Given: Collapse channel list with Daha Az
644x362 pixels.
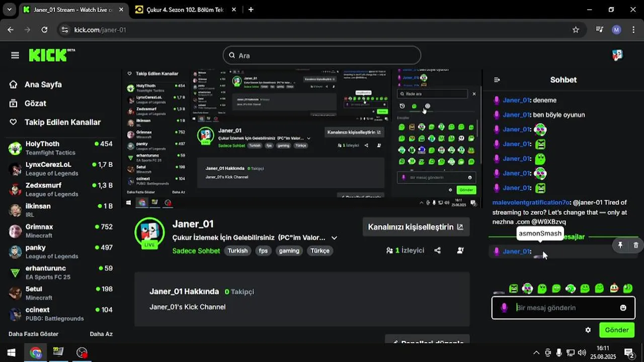Looking at the screenshot, I should click(x=101, y=334).
